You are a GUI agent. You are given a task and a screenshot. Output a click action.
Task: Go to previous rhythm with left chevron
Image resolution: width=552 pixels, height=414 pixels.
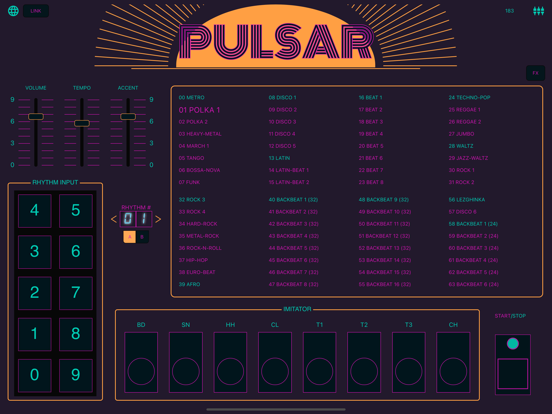(114, 219)
